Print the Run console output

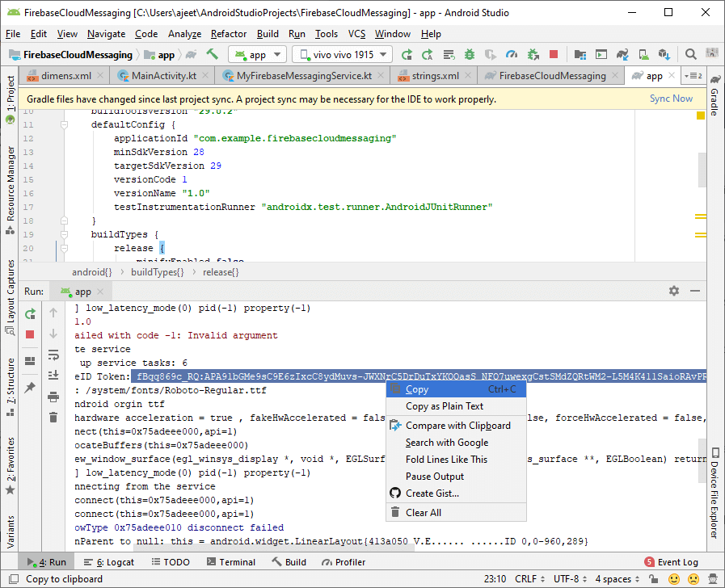point(53,397)
